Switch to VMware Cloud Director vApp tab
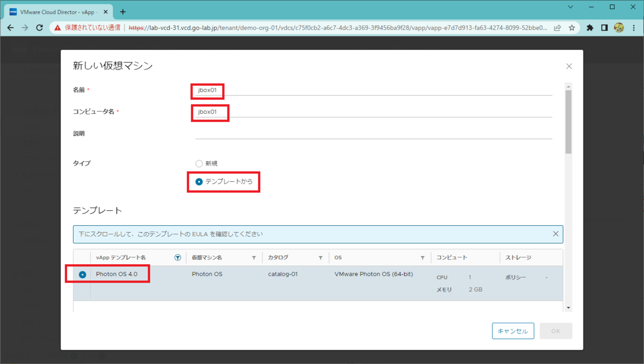The image size is (644, 364). pos(59,11)
